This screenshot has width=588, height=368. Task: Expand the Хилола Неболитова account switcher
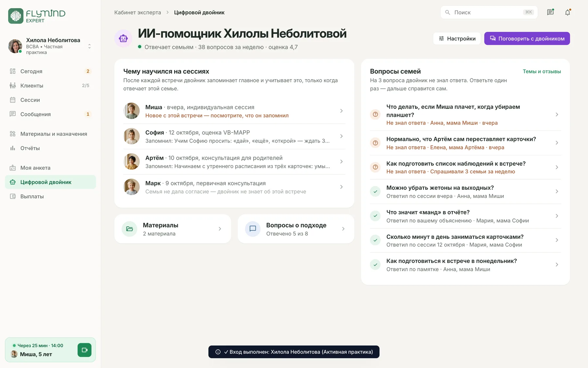pos(89,46)
